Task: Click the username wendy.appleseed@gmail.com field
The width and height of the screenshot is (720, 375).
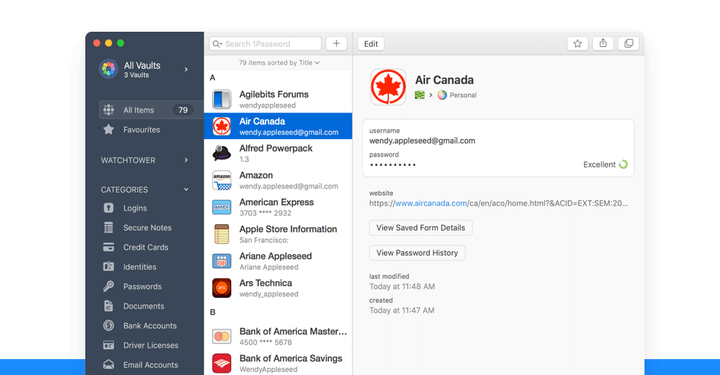Action: [422, 141]
